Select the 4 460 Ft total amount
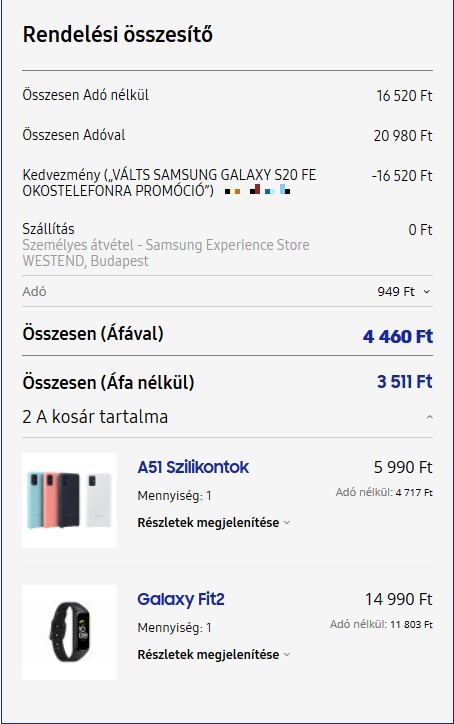Screen dimensions: 454x724 coord(398,336)
